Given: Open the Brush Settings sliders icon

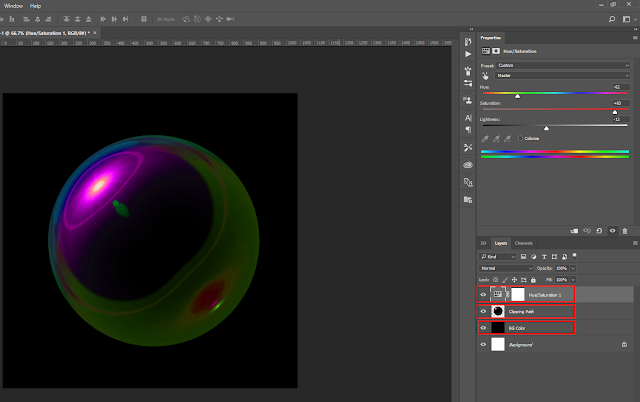Looking at the screenshot, I should pyautogui.click(x=468, y=83).
